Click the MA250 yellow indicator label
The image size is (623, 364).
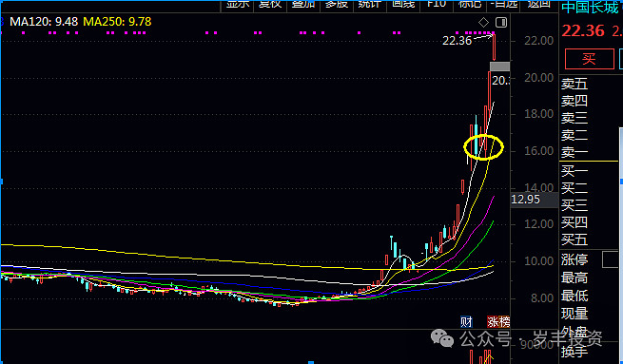[x=117, y=22]
